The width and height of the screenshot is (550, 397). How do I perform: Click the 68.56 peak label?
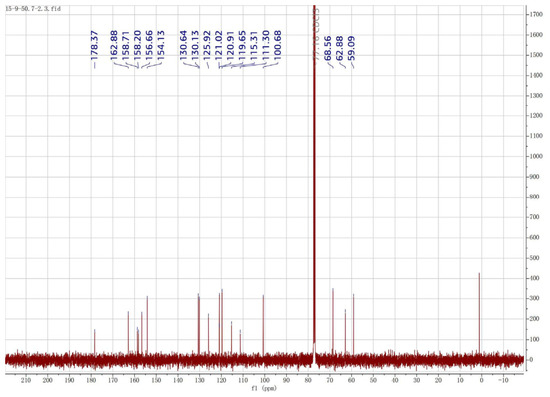pos(327,48)
